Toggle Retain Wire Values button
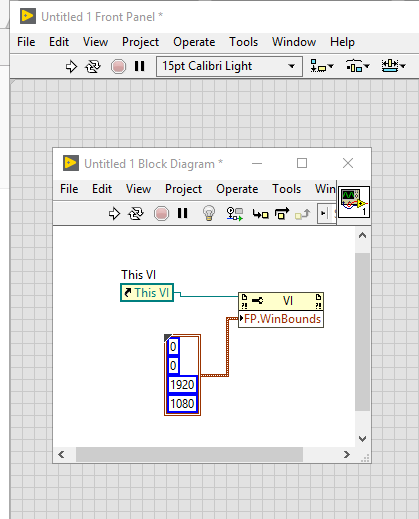 [235, 213]
